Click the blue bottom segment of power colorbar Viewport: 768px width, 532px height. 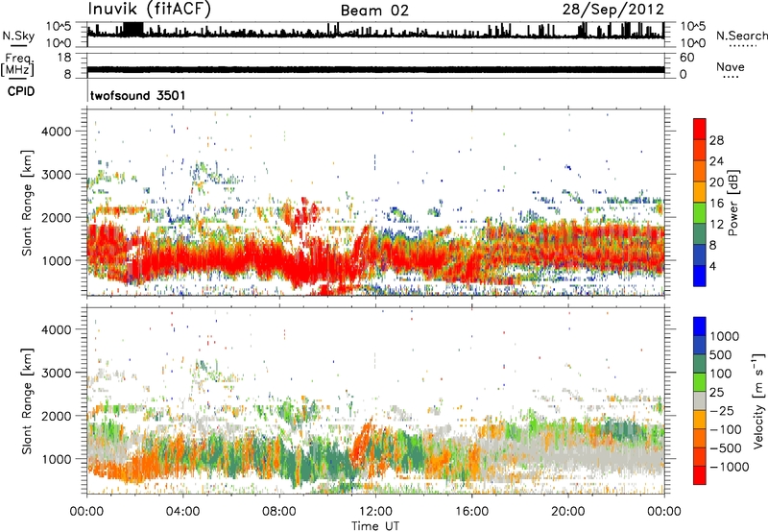coord(700,276)
